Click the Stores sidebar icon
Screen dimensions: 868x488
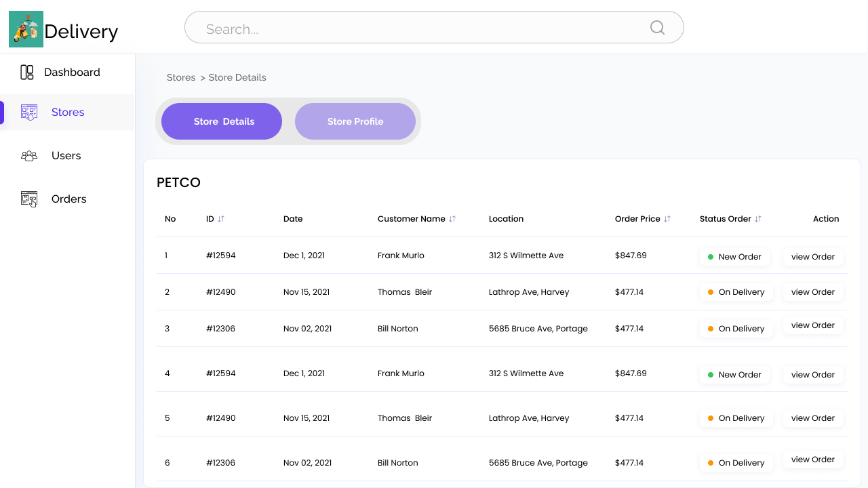point(29,113)
